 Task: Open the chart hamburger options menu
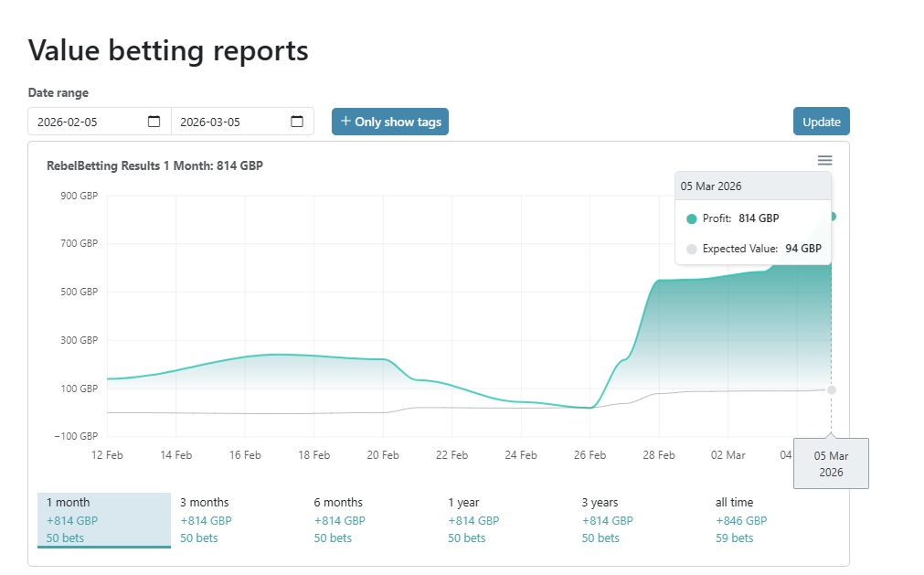coord(824,159)
